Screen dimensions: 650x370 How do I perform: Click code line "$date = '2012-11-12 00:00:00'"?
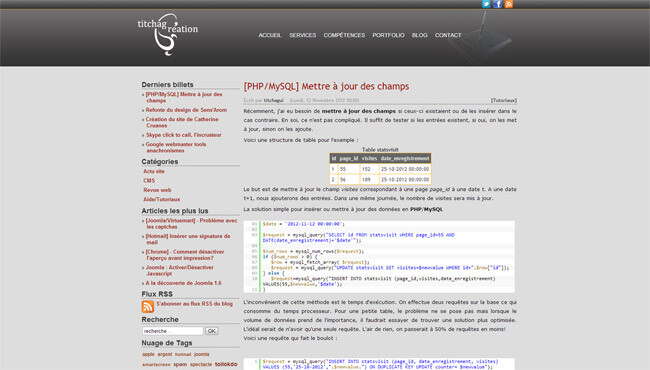pyautogui.click(x=303, y=224)
